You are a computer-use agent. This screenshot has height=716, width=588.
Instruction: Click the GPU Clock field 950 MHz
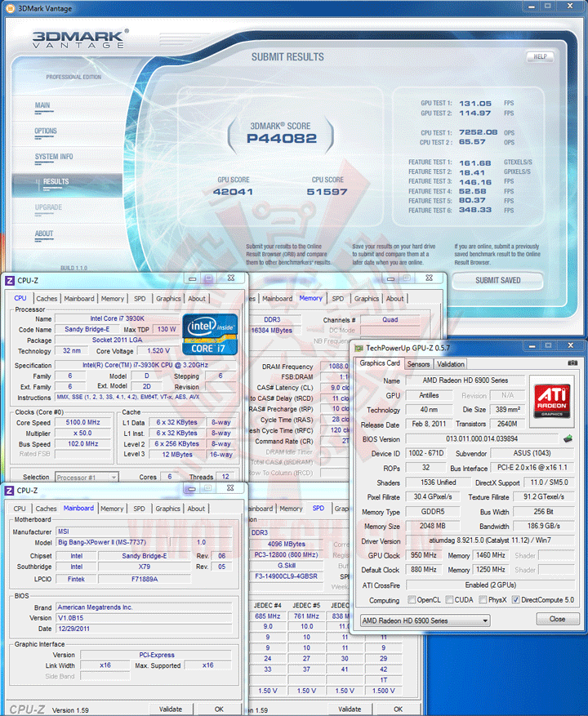[x=424, y=555]
